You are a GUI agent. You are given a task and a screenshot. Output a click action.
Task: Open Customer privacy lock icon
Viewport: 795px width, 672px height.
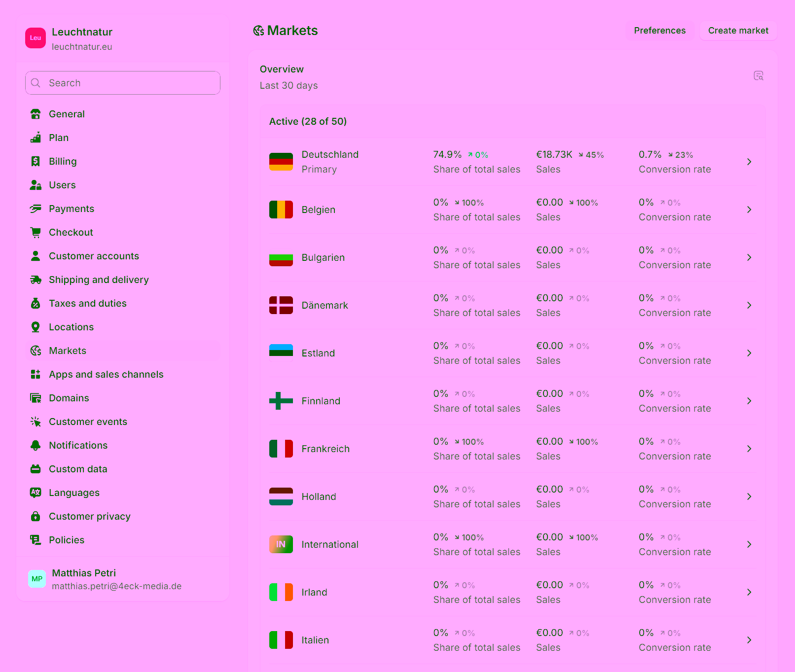tap(36, 516)
